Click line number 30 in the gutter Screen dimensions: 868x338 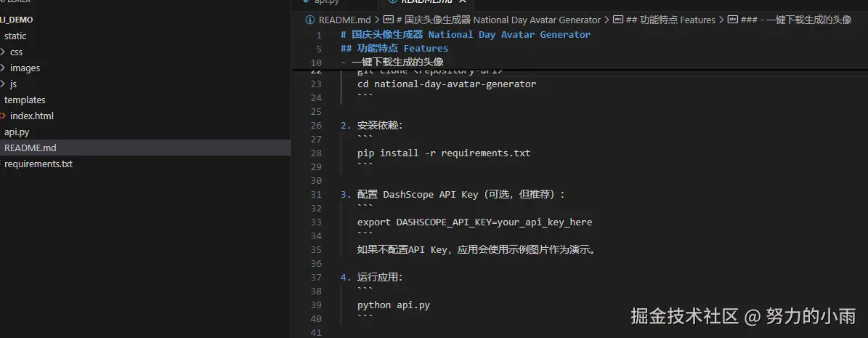(316, 181)
